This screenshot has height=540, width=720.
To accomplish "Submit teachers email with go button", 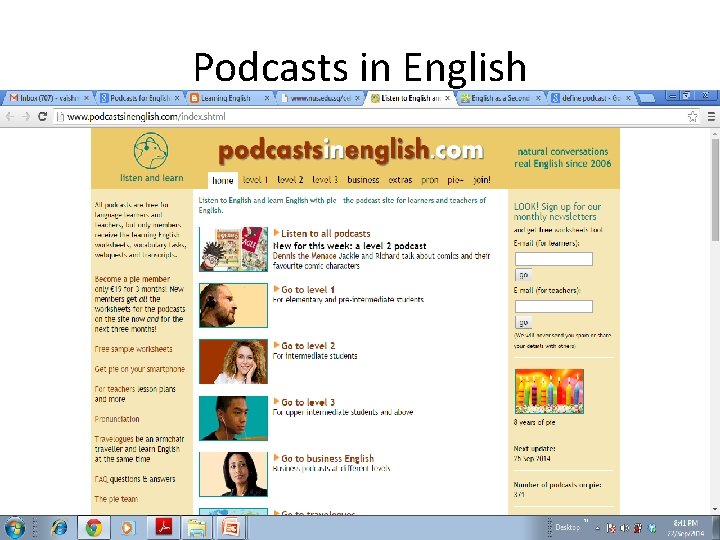I will [523, 322].
